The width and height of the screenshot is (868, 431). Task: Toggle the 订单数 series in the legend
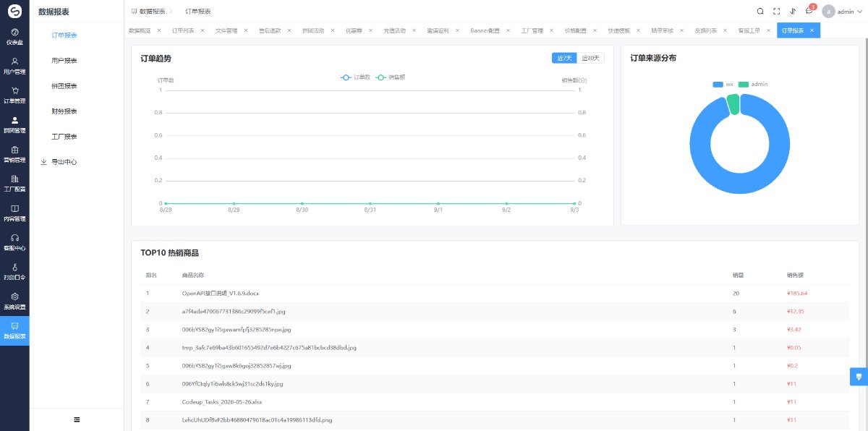(355, 77)
